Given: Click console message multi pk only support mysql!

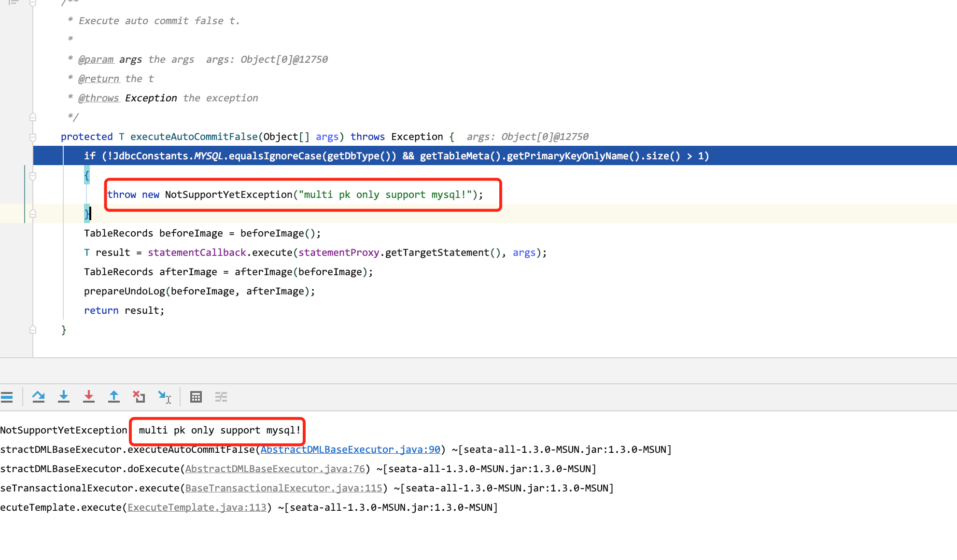Looking at the screenshot, I should pos(220,430).
